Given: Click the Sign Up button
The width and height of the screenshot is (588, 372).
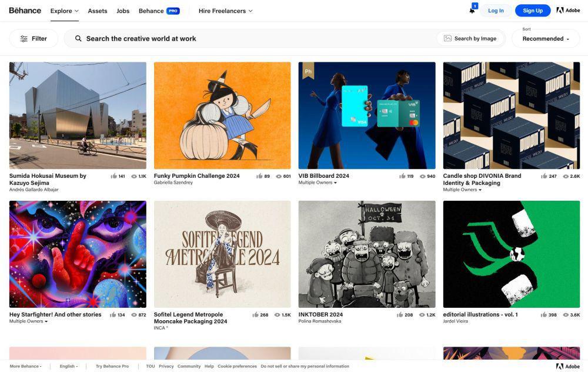Looking at the screenshot, I should pos(533,11).
